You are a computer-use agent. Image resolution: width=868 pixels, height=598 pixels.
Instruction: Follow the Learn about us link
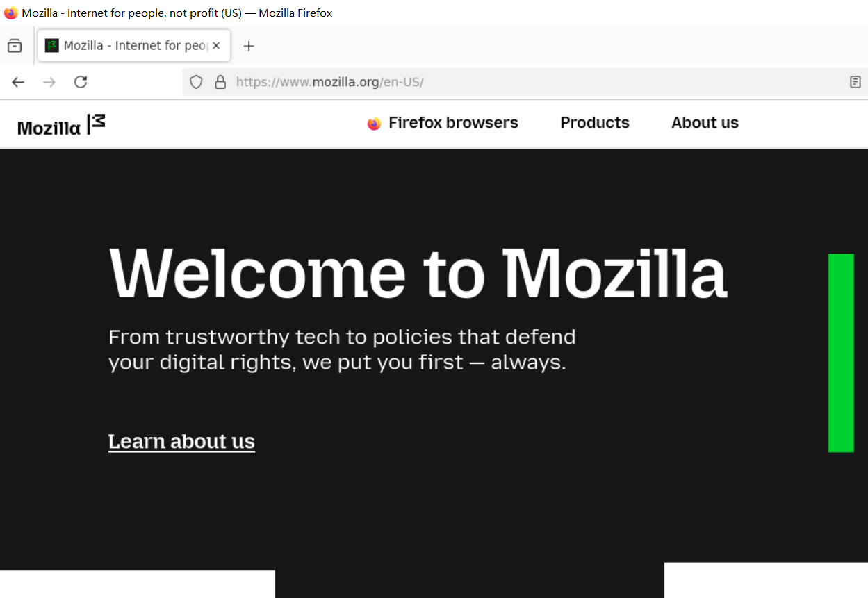[x=181, y=442]
